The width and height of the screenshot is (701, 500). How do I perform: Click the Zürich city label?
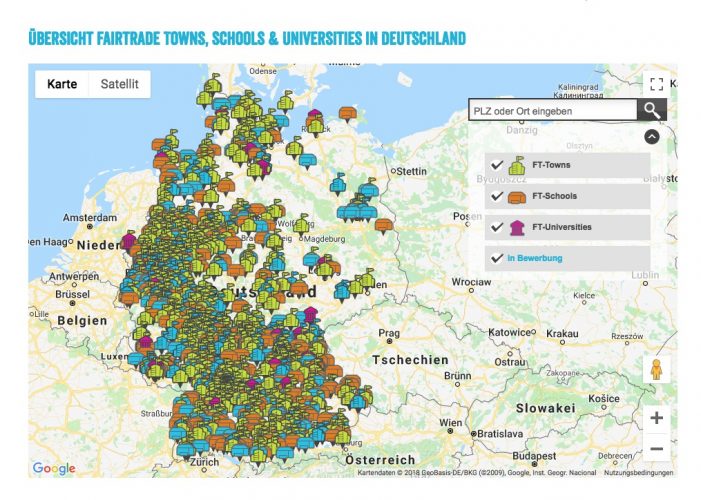[x=205, y=462]
